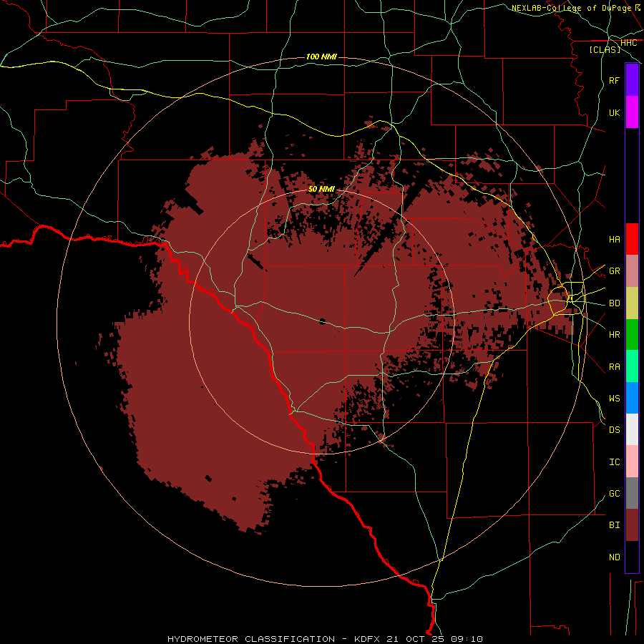Click the [CLAS] units label

[605, 49]
